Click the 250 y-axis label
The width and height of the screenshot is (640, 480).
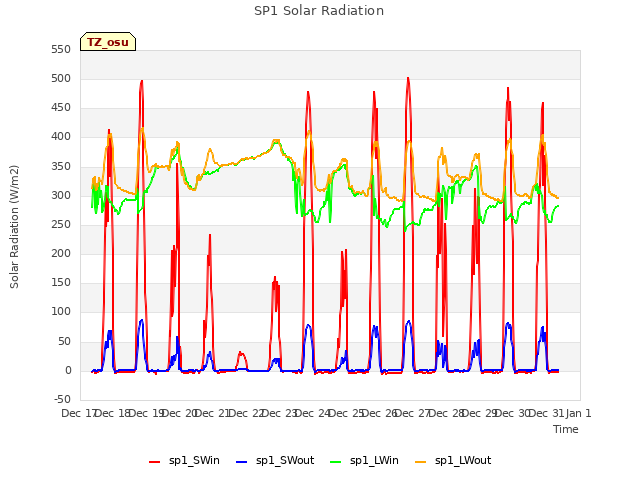pos(61,224)
